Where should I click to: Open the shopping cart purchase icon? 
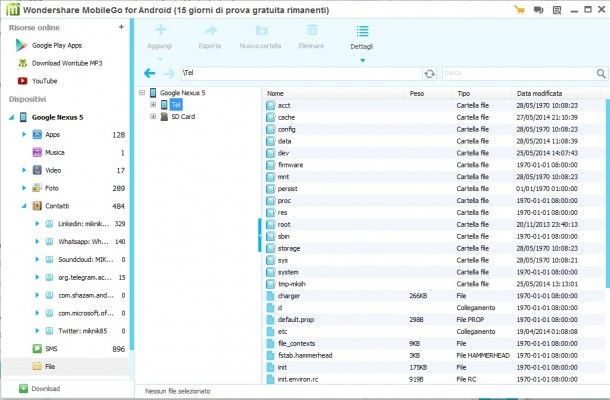pos(519,10)
